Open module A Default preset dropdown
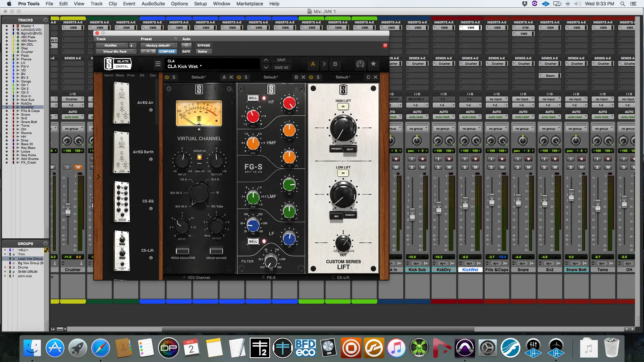The width and height of the screenshot is (644, 362). [x=199, y=77]
